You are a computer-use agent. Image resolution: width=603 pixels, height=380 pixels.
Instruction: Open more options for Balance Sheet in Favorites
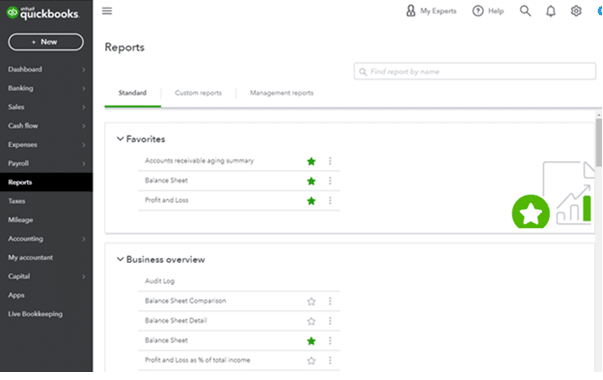click(x=330, y=181)
